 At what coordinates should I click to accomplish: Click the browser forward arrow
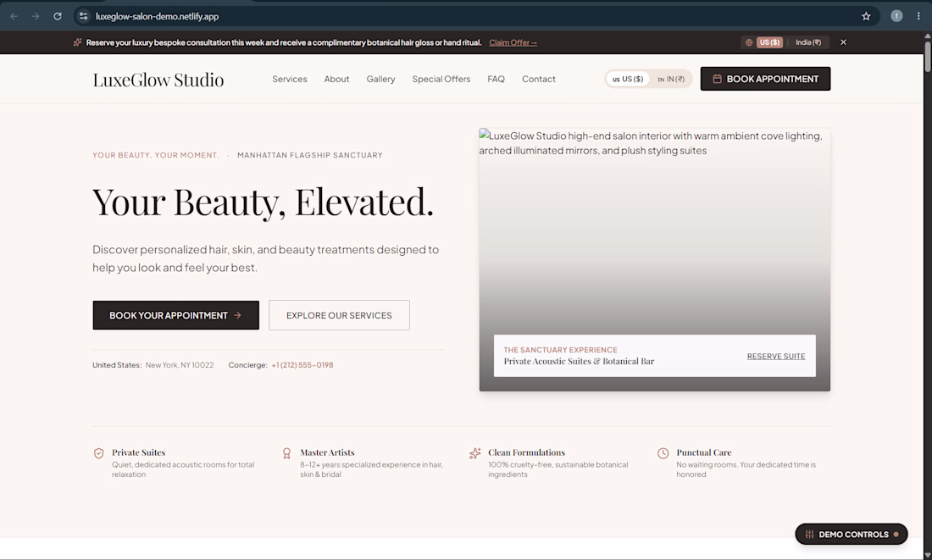36,16
